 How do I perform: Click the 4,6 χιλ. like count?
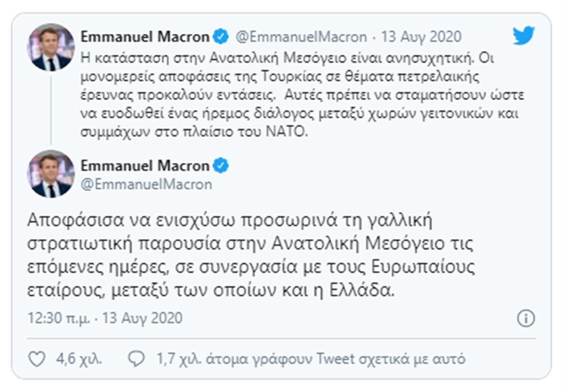tap(79, 359)
